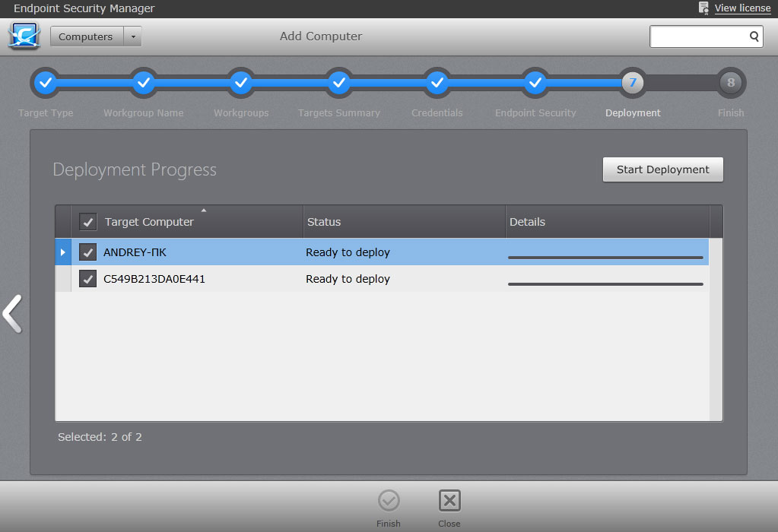
Task: Click the Endpoint Security step checkmark circle
Action: pyautogui.click(x=535, y=82)
